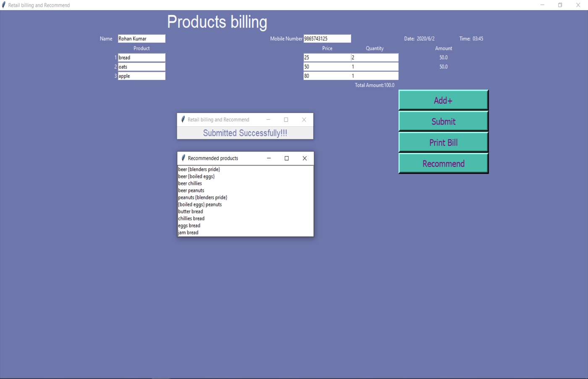The width and height of the screenshot is (588, 379).
Task: Minimize the Submitted Successfully popup window
Action: (x=268, y=120)
